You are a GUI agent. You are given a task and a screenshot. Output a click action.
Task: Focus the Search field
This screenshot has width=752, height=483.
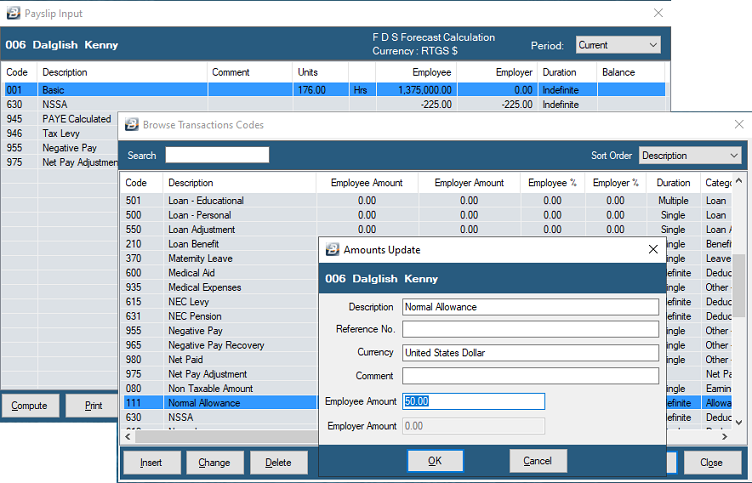(217, 155)
